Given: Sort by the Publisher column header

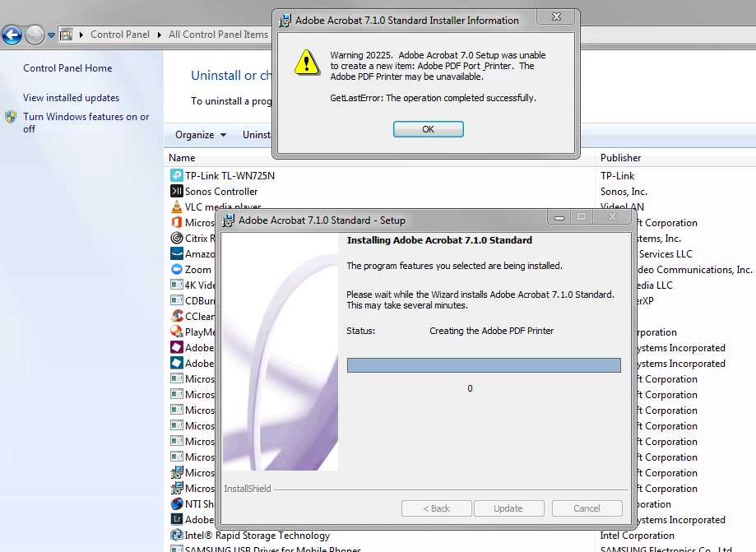Looking at the screenshot, I should (620, 158).
